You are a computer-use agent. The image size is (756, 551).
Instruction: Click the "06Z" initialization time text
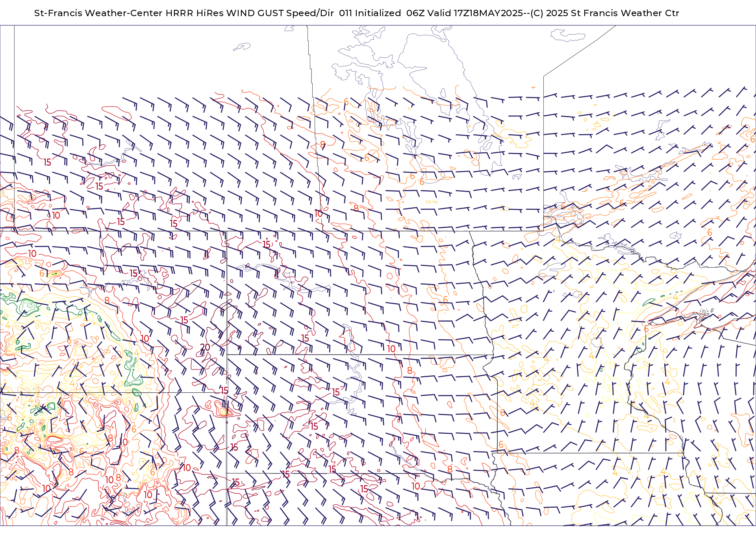pyautogui.click(x=415, y=13)
